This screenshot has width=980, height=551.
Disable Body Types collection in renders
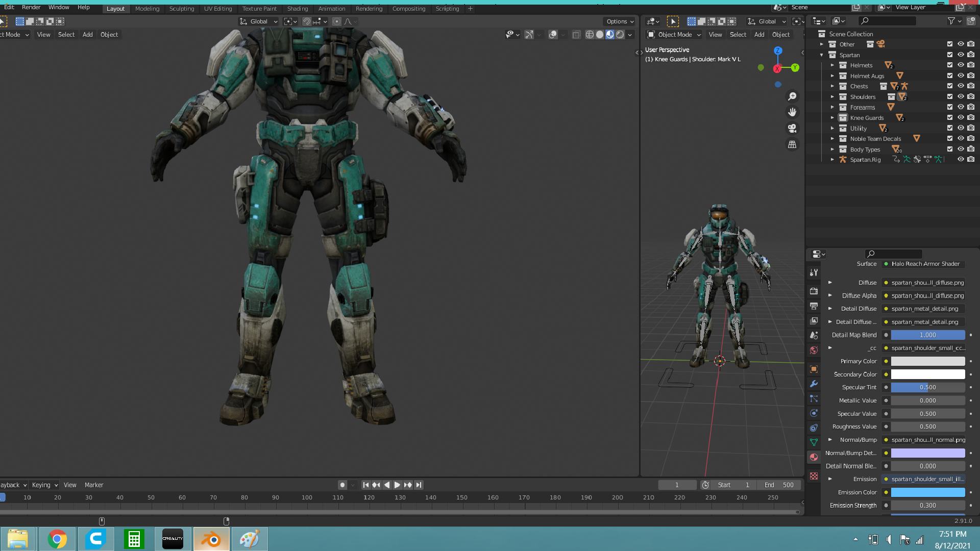[x=971, y=149]
